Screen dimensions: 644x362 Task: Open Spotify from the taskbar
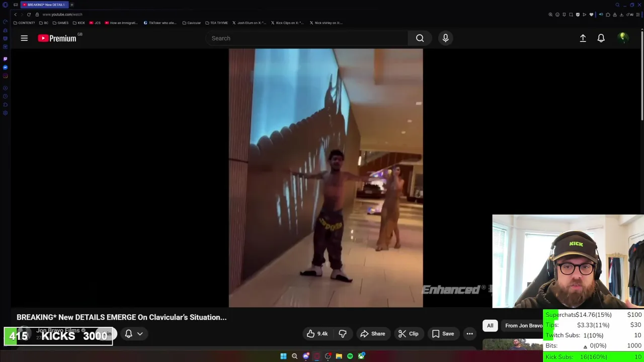pyautogui.click(x=350, y=356)
